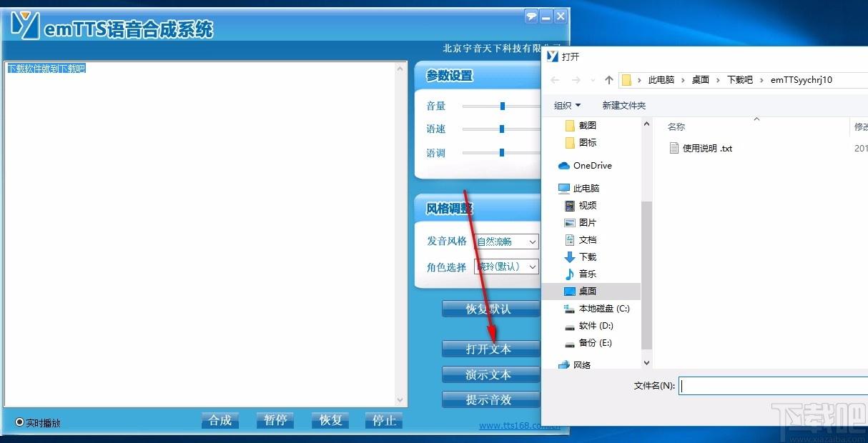The width and height of the screenshot is (868, 443).
Task: Open 本地磁盘 (C:) drive
Action: coord(597,308)
